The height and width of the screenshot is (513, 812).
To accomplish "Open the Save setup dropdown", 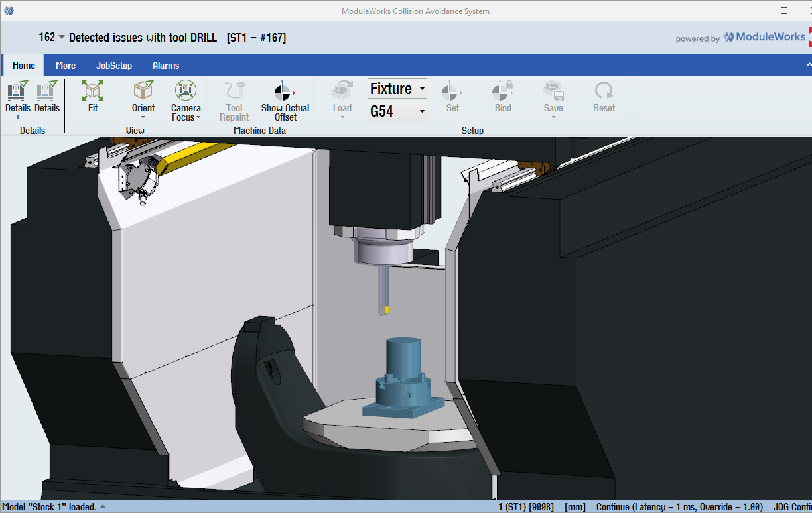I will point(553,117).
